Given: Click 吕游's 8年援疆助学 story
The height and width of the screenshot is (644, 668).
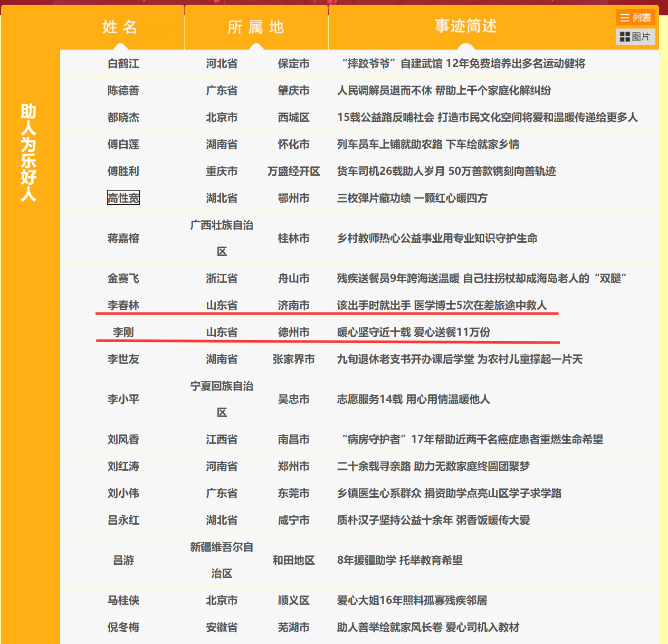Looking at the screenshot, I should click(x=399, y=560).
